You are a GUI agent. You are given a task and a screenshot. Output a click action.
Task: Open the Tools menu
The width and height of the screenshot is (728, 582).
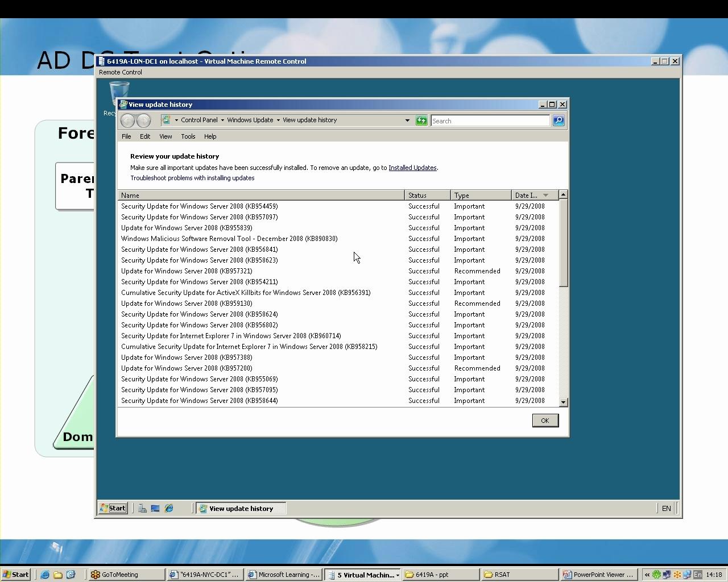188,136
